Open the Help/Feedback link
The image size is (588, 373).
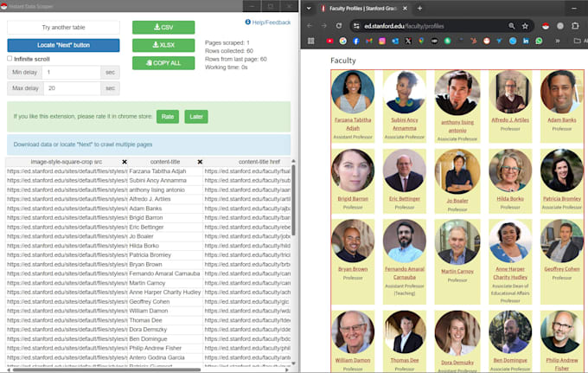[268, 23]
